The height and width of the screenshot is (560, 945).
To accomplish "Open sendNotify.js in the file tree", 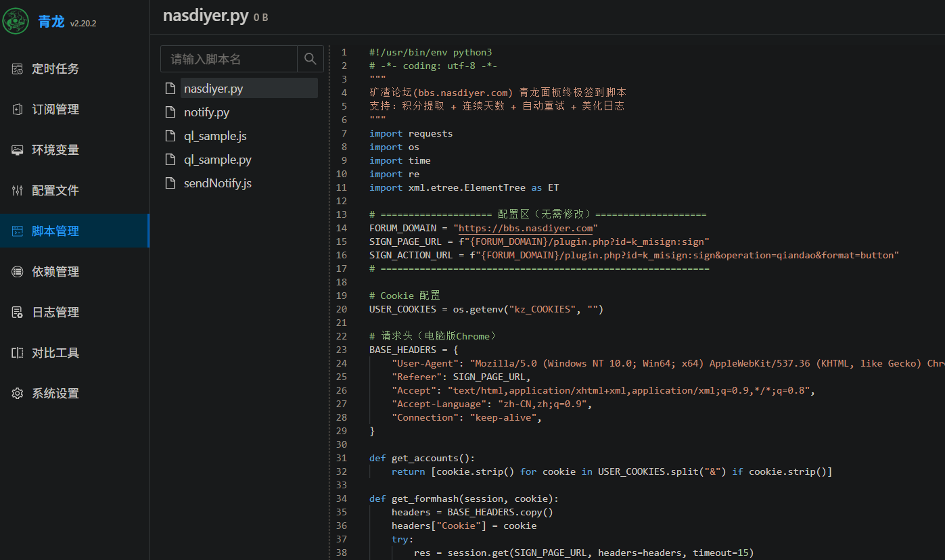I will [x=217, y=183].
